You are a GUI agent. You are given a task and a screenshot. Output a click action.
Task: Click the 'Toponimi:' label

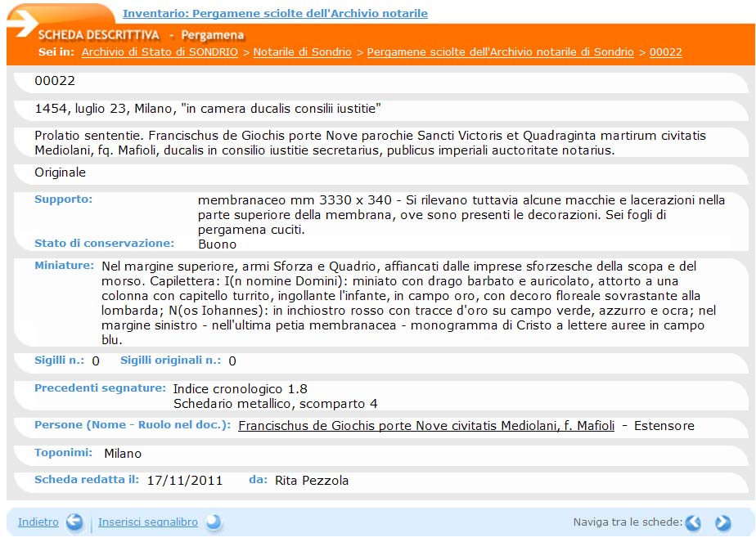pyautogui.click(x=63, y=453)
